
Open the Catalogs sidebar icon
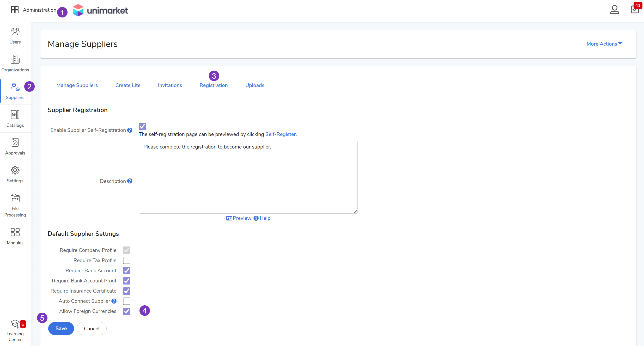click(15, 119)
